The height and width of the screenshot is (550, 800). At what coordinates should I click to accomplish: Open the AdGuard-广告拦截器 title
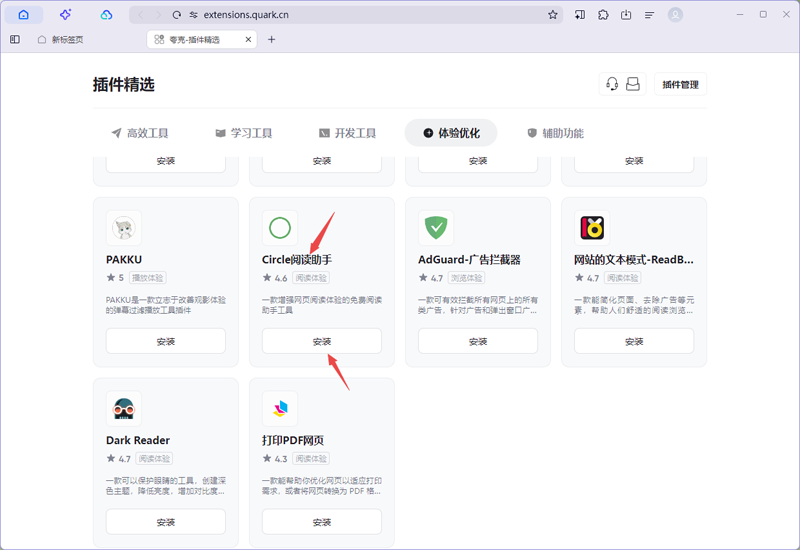(469, 260)
